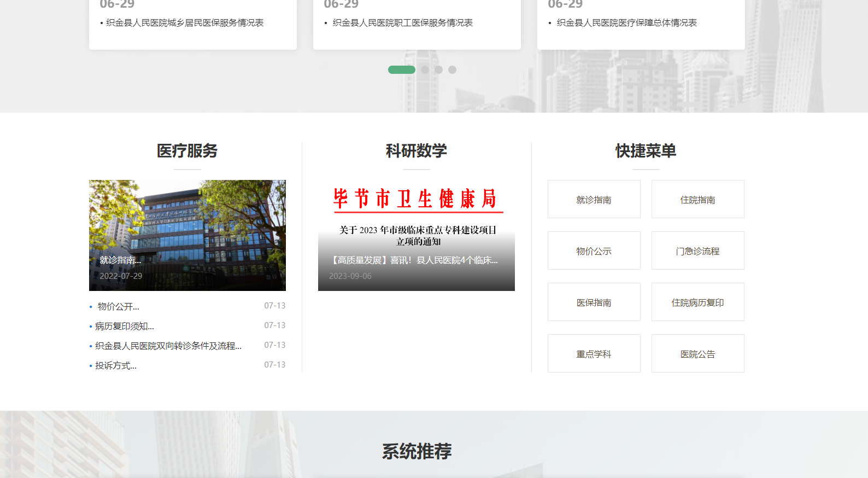Screen dimensions: 868x478
Task: Click the 住院病历复印 quick menu button
Action: click(698, 302)
